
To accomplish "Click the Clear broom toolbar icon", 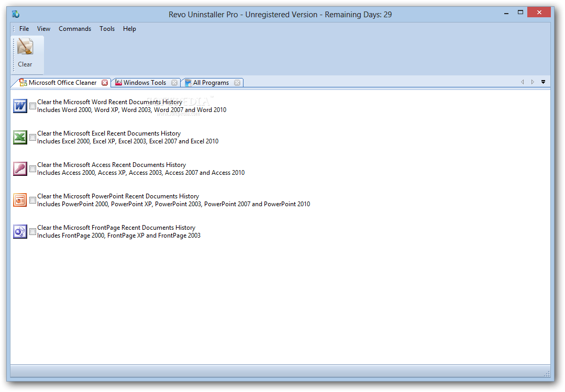I will (25, 47).
